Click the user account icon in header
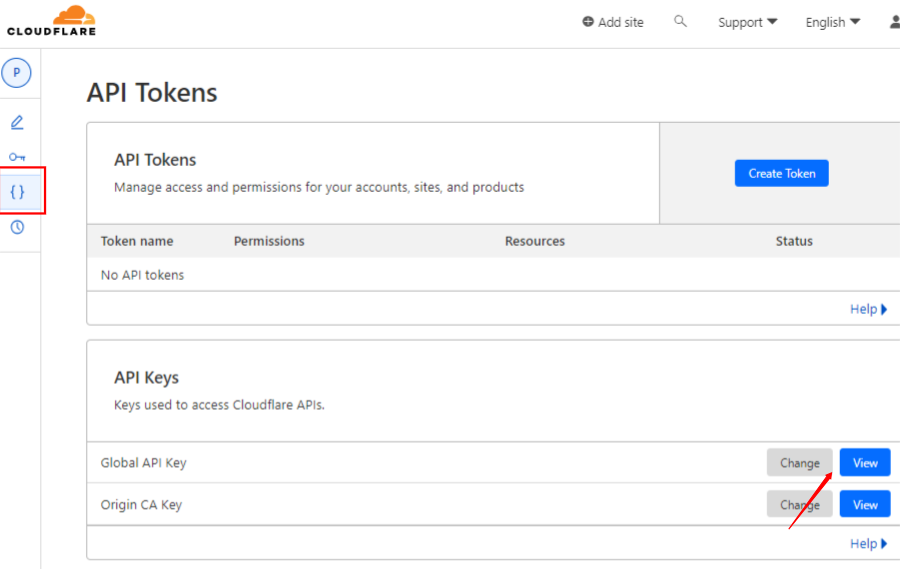900x569 pixels. 895,22
